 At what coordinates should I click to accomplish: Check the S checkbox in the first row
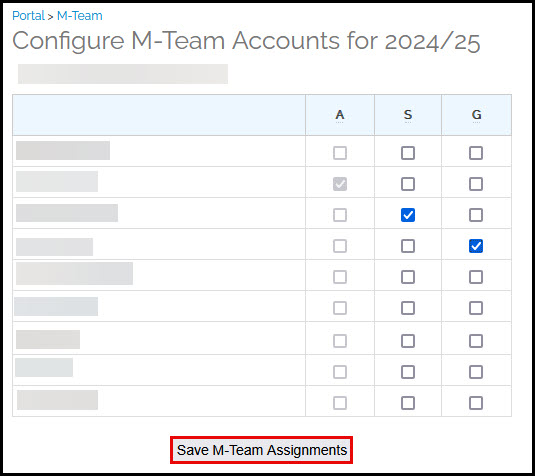coord(408,153)
